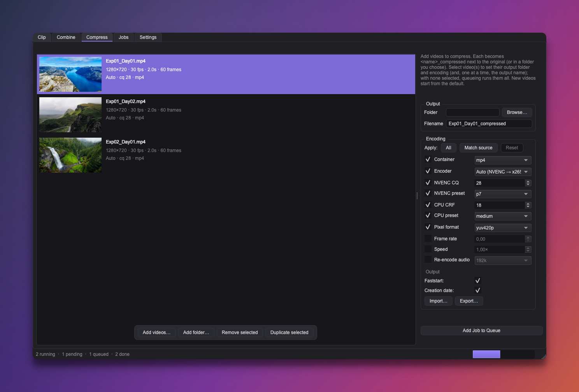579x392 pixels.
Task: Apply Match source encoding
Action: [x=478, y=148]
